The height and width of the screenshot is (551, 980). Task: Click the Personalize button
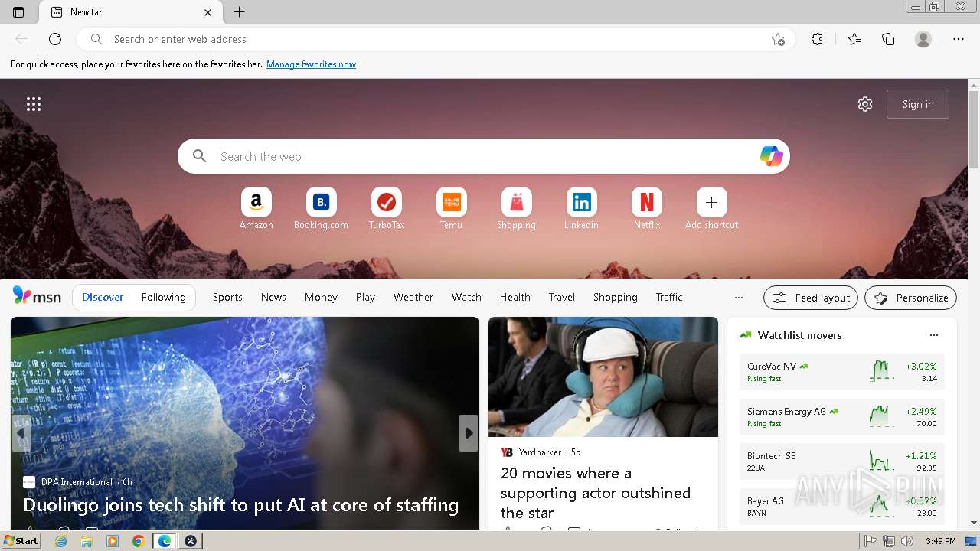tap(910, 298)
